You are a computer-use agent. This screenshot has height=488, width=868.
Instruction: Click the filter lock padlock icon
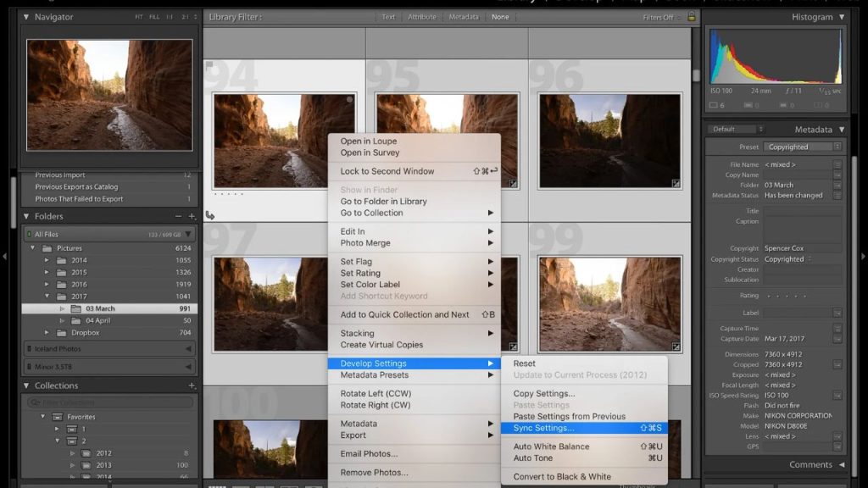[x=692, y=17]
